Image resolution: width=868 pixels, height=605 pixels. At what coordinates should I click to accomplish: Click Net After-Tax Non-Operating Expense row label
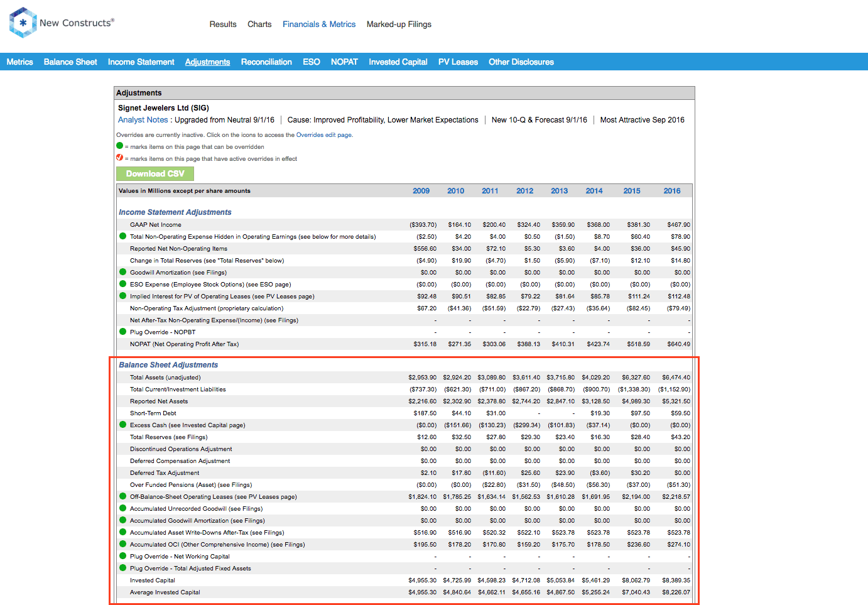click(x=214, y=320)
